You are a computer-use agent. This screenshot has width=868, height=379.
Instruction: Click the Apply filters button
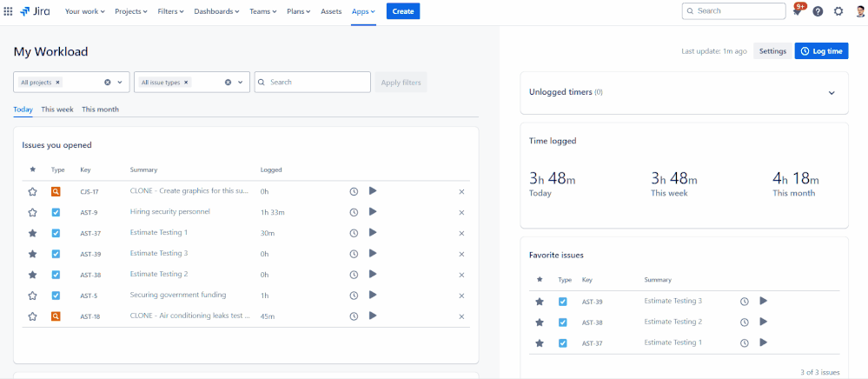[x=401, y=82]
